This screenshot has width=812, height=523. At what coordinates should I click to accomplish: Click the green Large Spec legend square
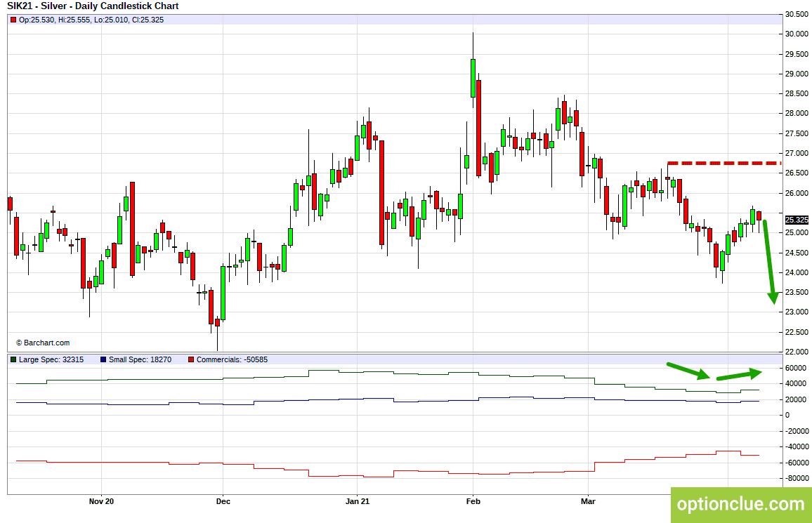(x=13, y=359)
